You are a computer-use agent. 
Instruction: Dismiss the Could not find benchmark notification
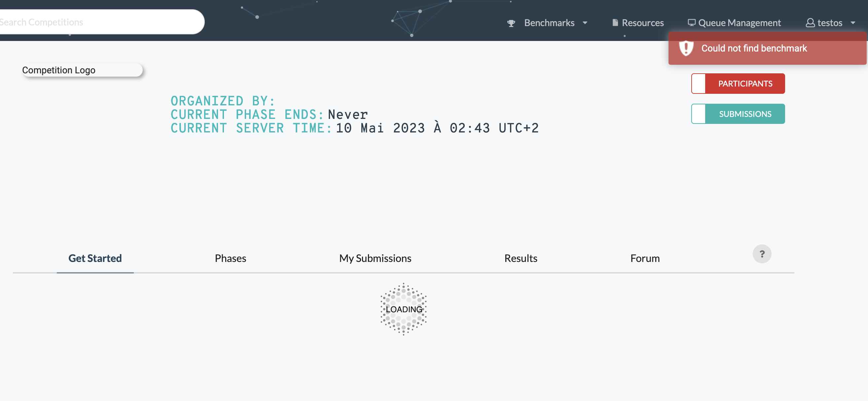click(x=768, y=48)
